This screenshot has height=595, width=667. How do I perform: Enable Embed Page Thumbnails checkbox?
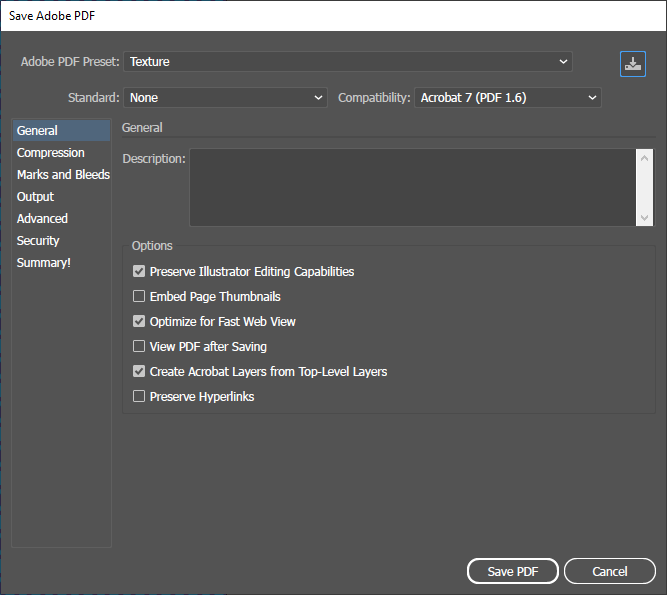click(139, 296)
